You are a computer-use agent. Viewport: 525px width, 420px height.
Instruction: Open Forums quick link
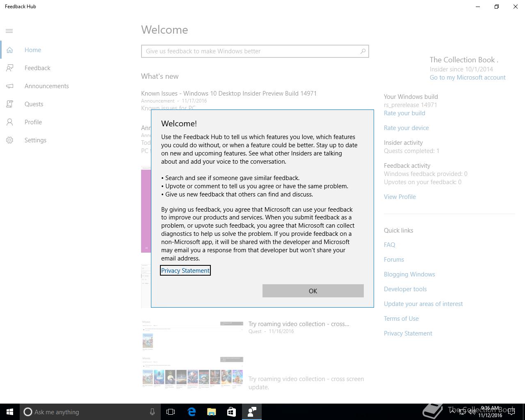click(x=394, y=260)
